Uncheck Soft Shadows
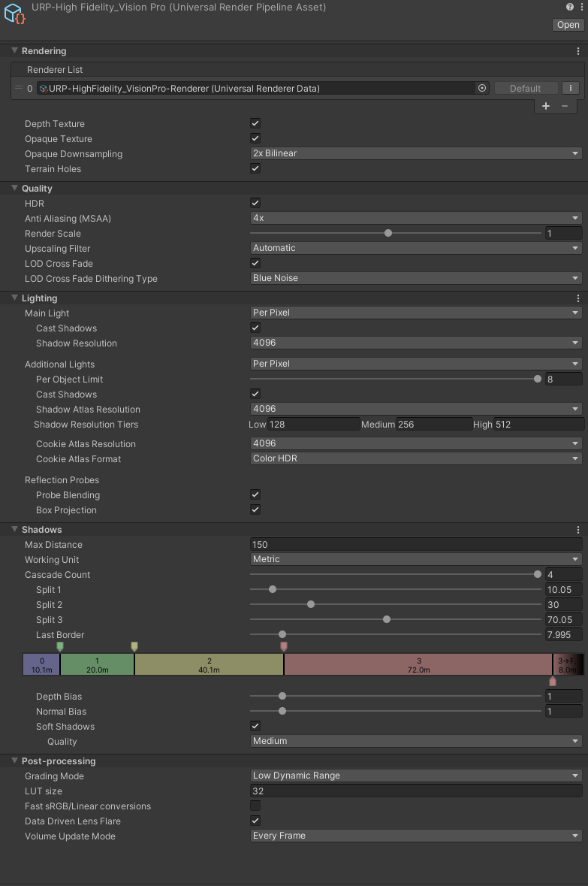The height and width of the screenshot is (886, 588). click(255, 726)
